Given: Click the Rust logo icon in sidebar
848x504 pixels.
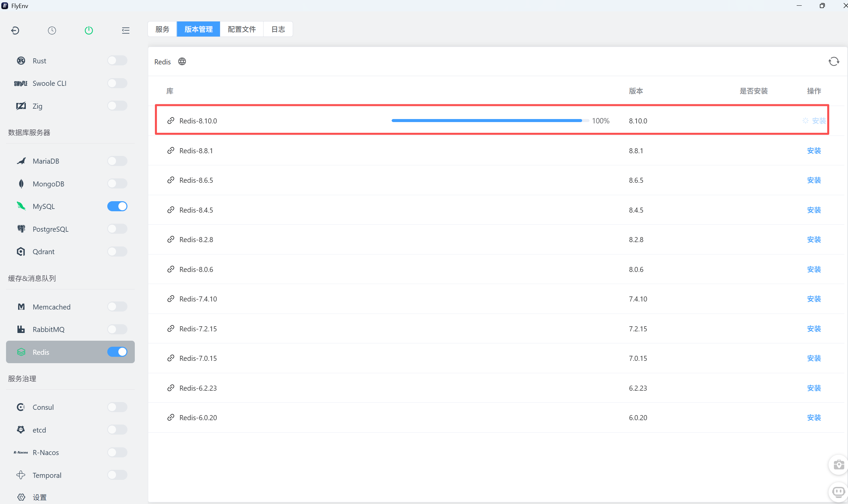Looking at the screenshot, I should pyautogui.click(x=21, y=61).
